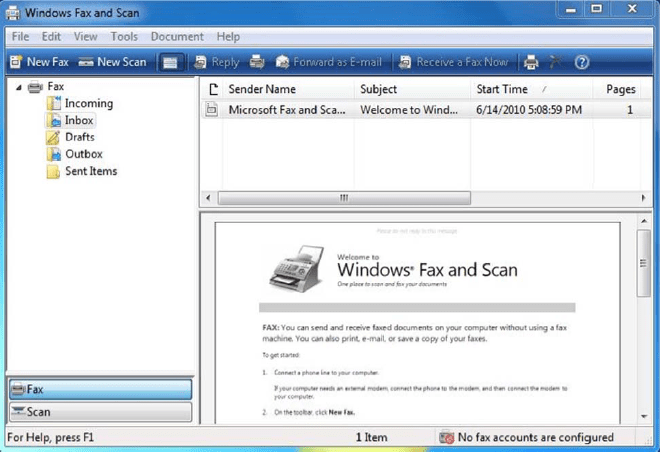Switch to Fax view button at bottom
The image size is (660, 452).
[101, 389]
